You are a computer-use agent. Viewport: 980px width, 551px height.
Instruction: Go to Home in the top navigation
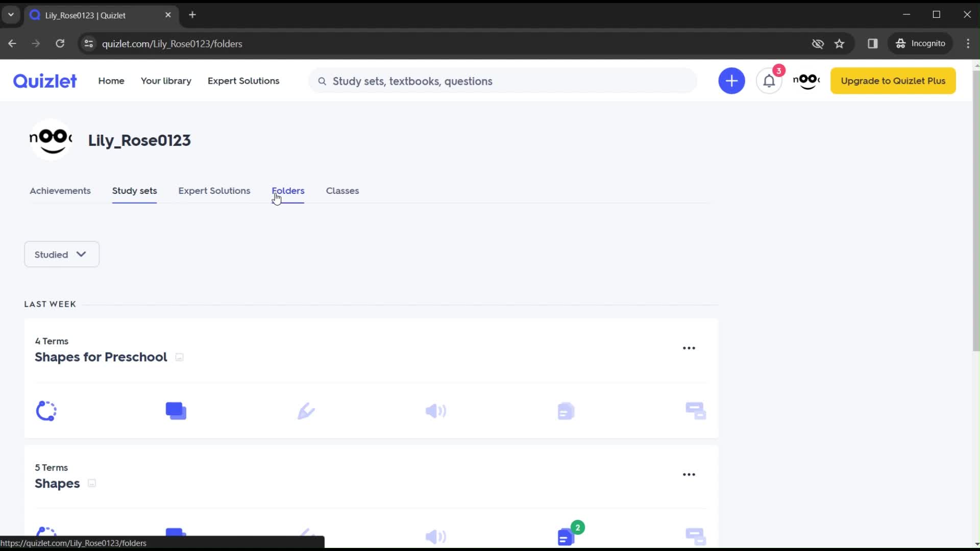pos(111,81)
